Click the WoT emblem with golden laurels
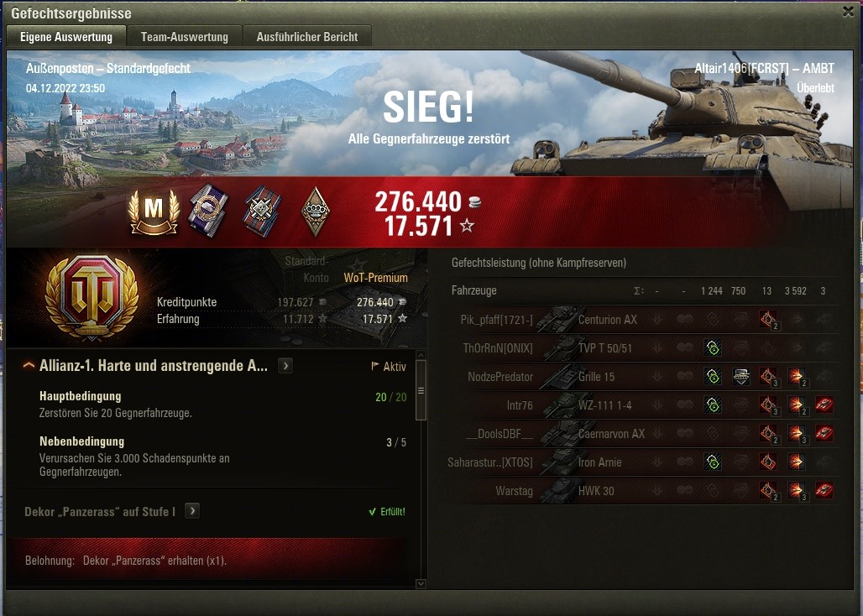This screenshot has height=616, width=863. [x=92, y=298]
